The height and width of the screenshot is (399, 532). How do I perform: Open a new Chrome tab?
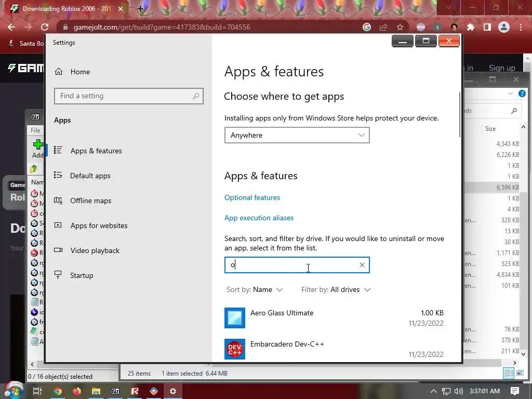[x=140, y=9]
